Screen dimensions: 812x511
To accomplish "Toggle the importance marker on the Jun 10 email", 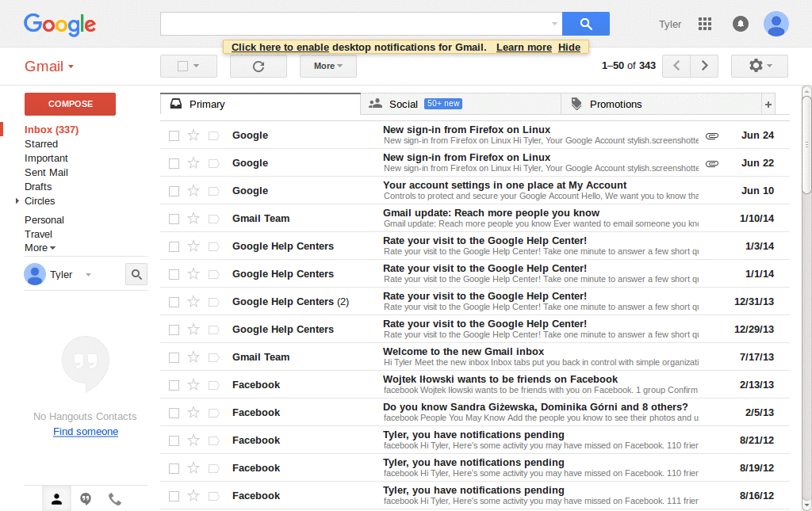I will coord(213,190).
